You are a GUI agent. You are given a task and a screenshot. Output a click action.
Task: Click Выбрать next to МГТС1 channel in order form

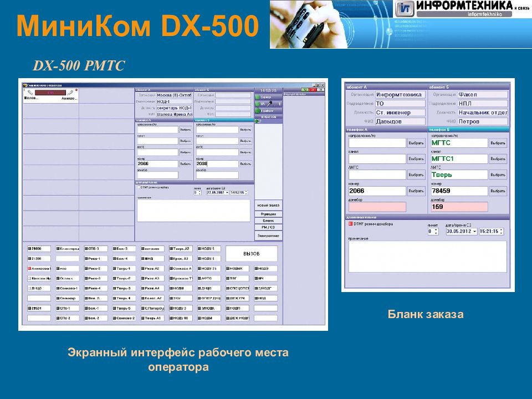pos(498,159)
